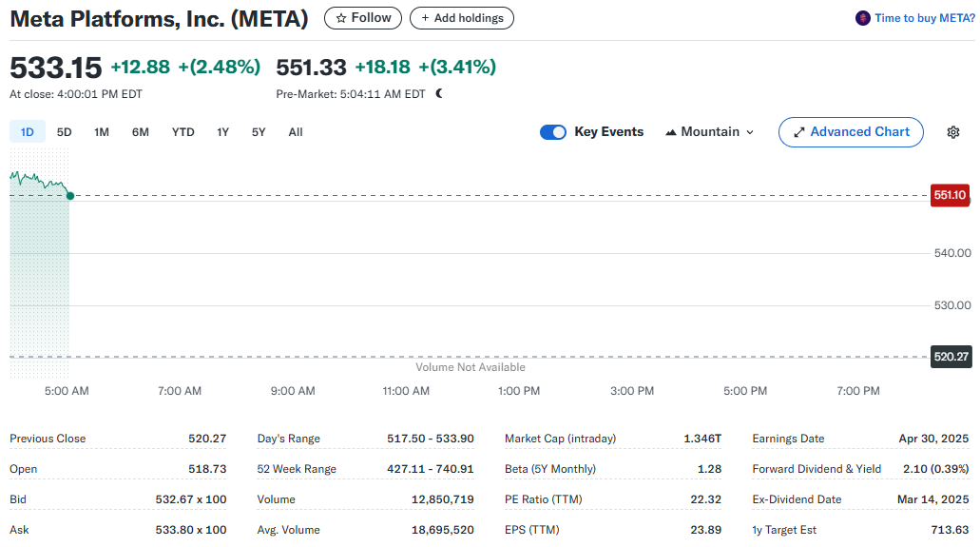Click the Volume value 12,850,719
980x547 pixels.
coord(443,499)
